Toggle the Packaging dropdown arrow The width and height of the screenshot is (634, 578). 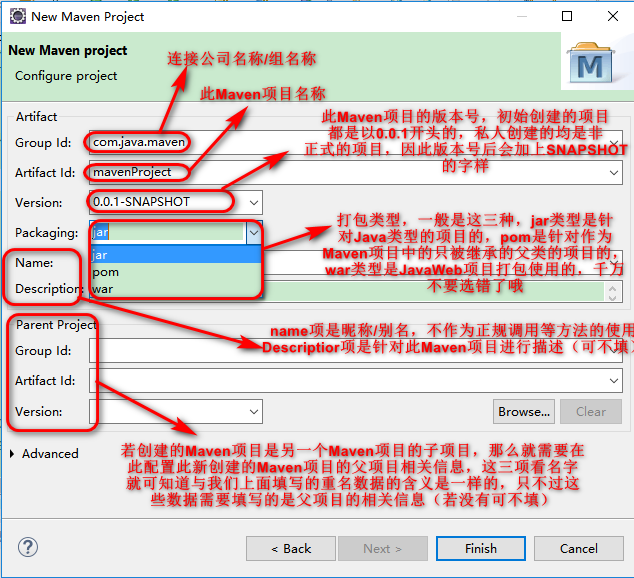click(x=254, y=232)
